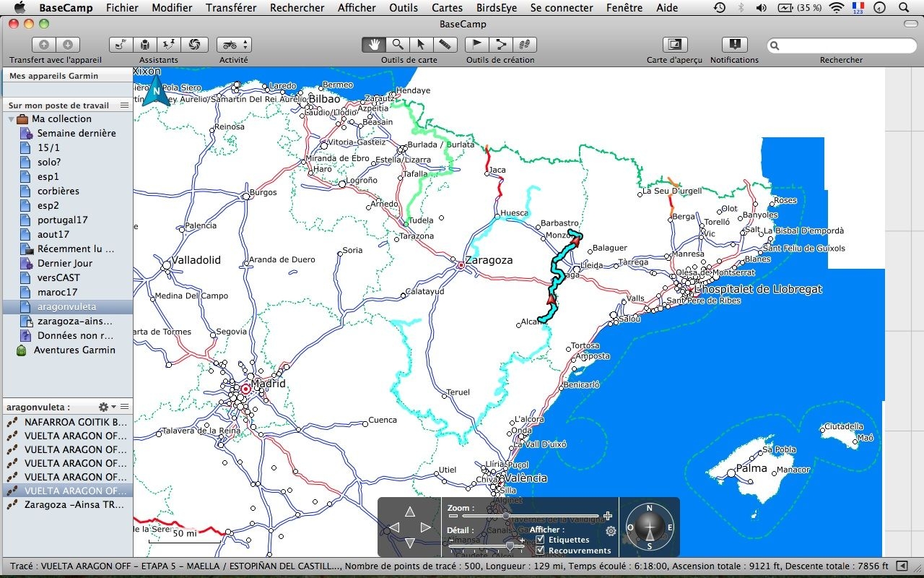Screen dimensions: 924x578
Task: Click the receive from device download button
Action: [x=67, y=45]
